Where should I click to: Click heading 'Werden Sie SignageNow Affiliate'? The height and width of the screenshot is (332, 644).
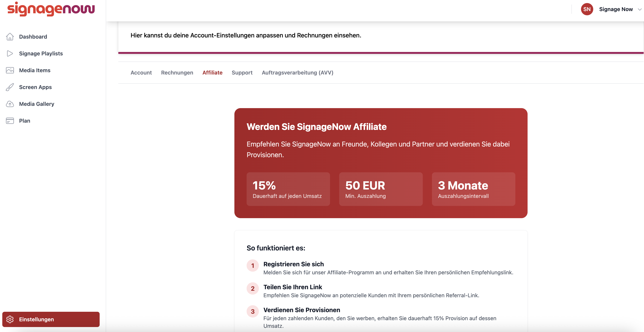coord(316,127)
